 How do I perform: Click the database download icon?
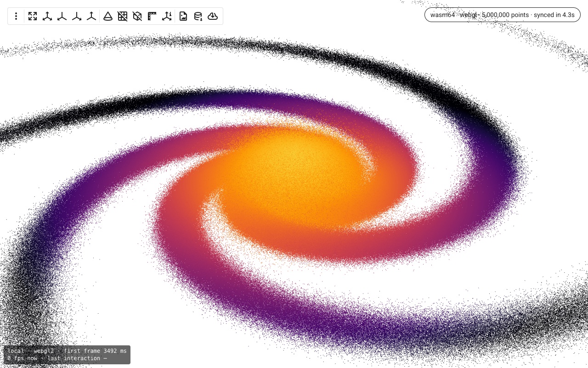pos(198,16)
